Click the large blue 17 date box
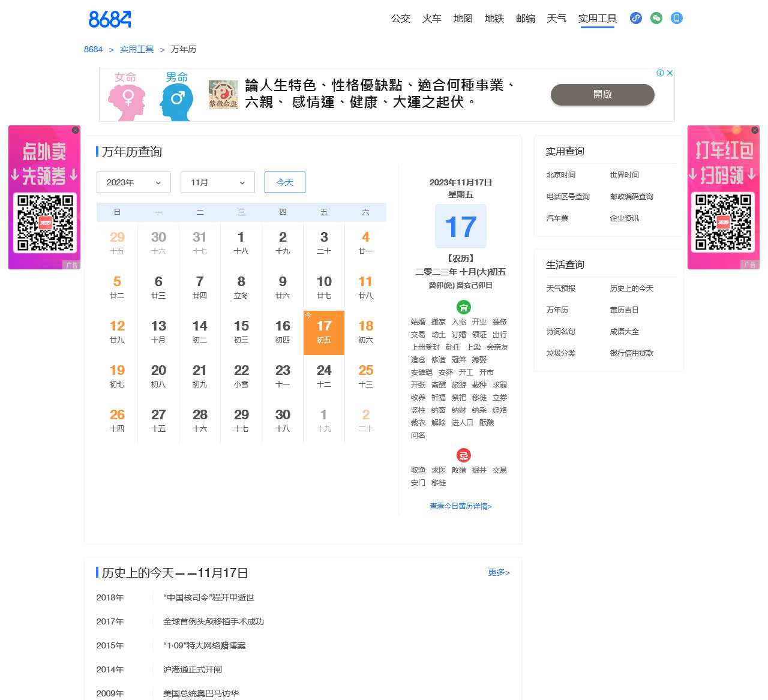This screenshot has height=700, width=768. click(x=461, y=226)
